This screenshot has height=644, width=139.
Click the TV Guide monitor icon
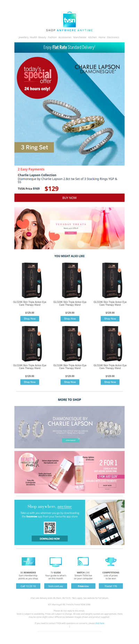pos(56,562)
